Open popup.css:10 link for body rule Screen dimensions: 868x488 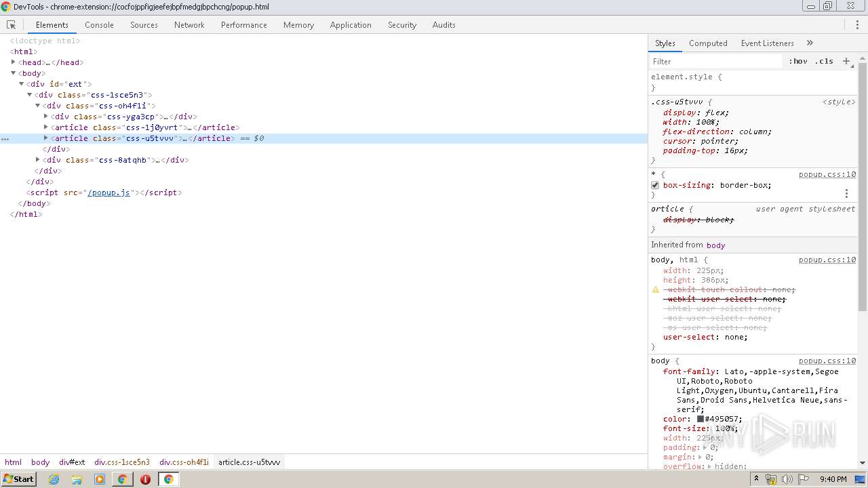tap(827, 361)
